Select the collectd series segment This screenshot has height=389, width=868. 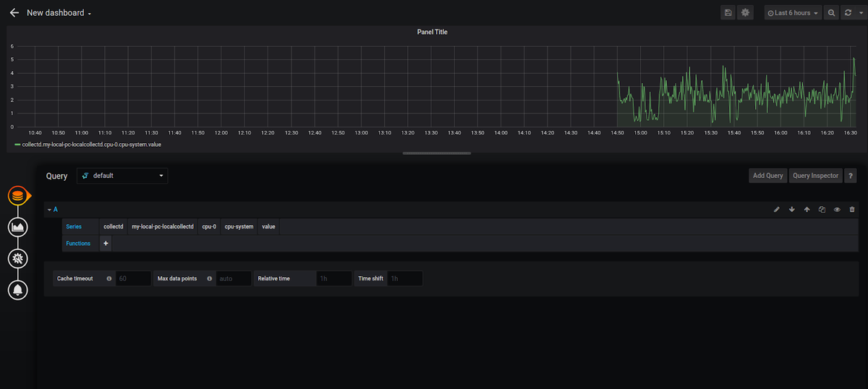click(114, 227)
